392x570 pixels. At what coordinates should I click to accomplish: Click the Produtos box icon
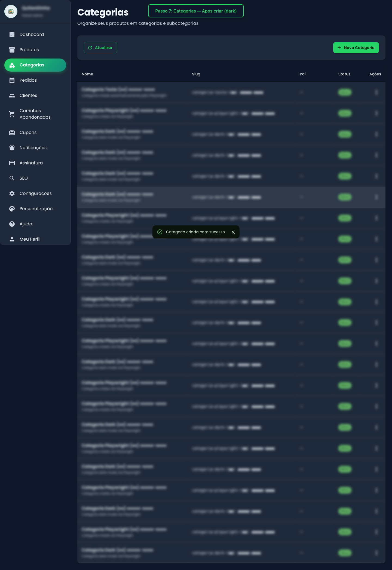[x=12, y=50]
